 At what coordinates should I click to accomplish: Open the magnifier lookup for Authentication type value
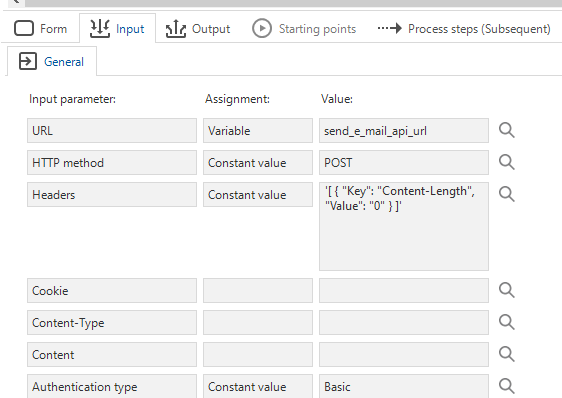tap(507, 386)
